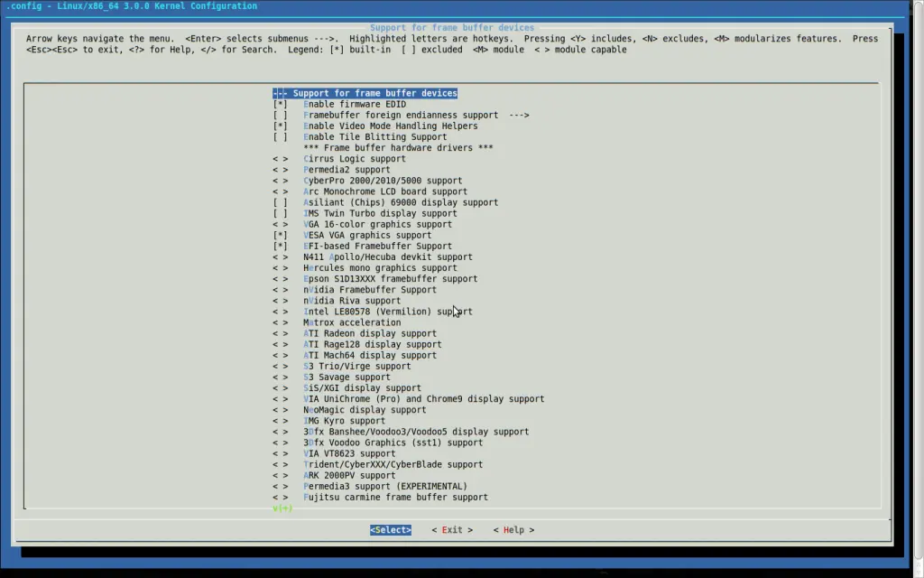924x578 pixels.
Task: Select ATI Mach64 display support entry
Action: pos(370,355)
